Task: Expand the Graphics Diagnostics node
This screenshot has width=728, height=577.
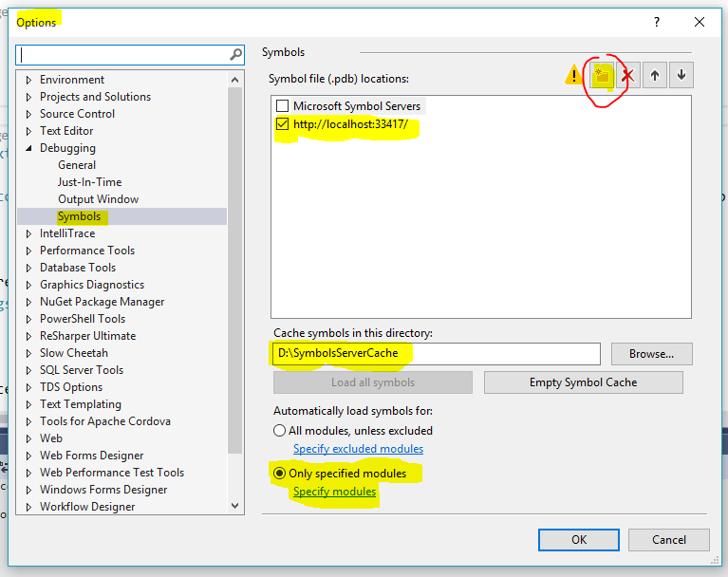Action: [x=28, y=285]
